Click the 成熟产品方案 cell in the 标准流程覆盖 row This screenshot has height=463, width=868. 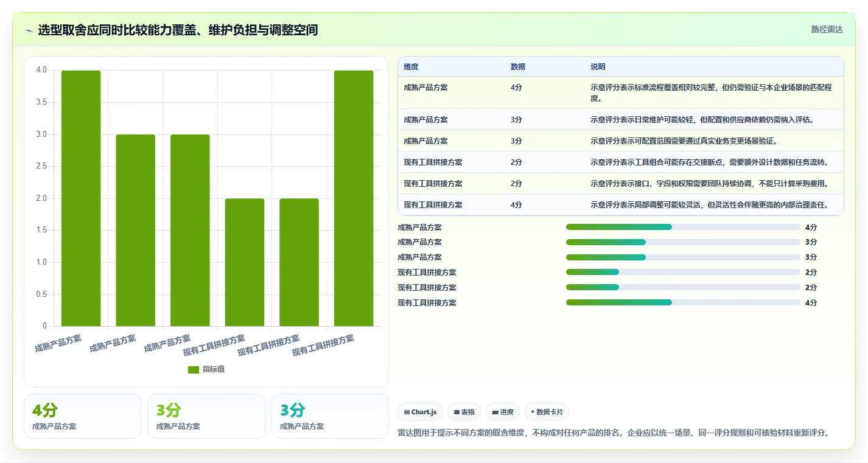(425, 88)
